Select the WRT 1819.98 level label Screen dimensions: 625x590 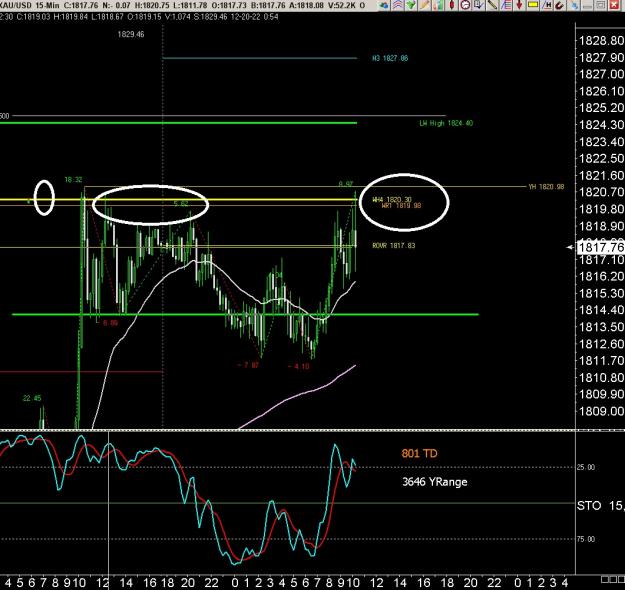pyautogui.click(x=401, y=206)
